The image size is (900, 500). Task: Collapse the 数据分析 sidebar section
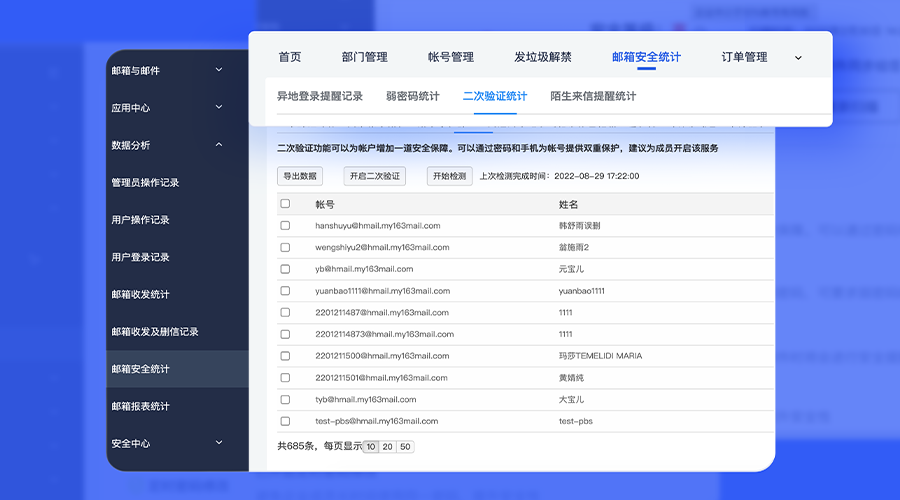(219, 145)
